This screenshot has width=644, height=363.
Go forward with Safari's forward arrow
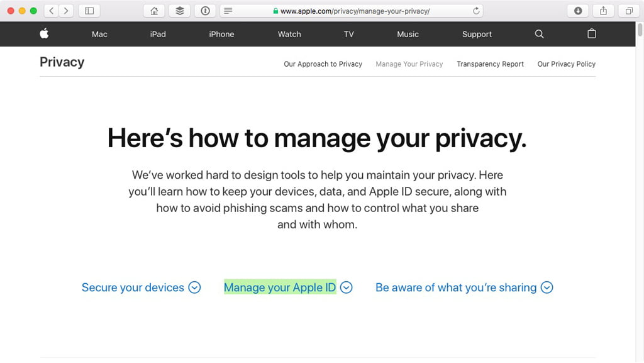[x=65, y=11]
